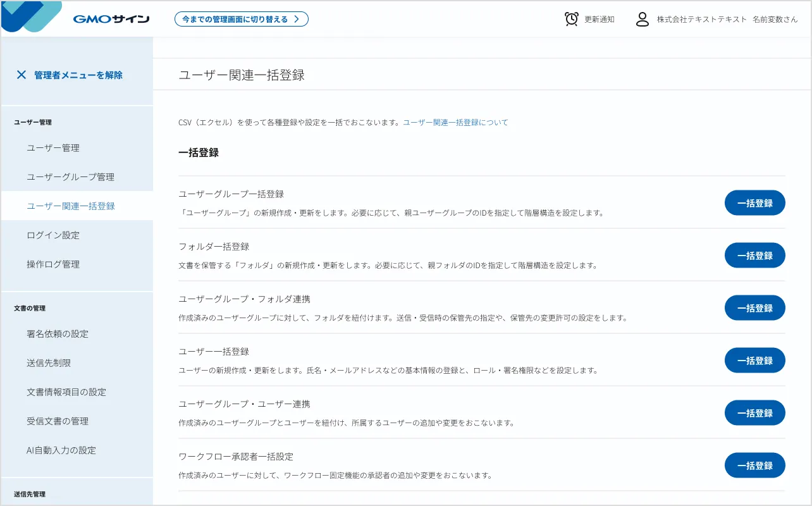Click 一括登録 for ワークフロー承認者一括設定
The image size is (812, 506).
(x=754, y=465)
